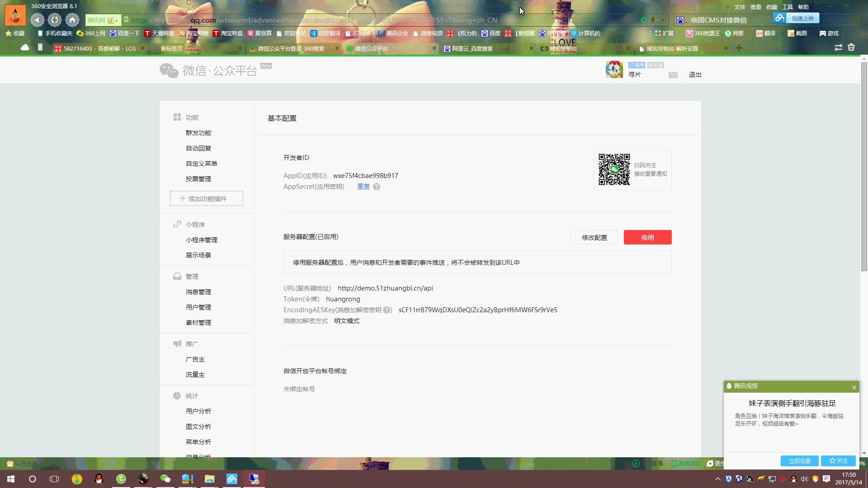Click the tab restore swap-arrows icon
The width and height of the screenshot is (868, 488).
(838, 47)
